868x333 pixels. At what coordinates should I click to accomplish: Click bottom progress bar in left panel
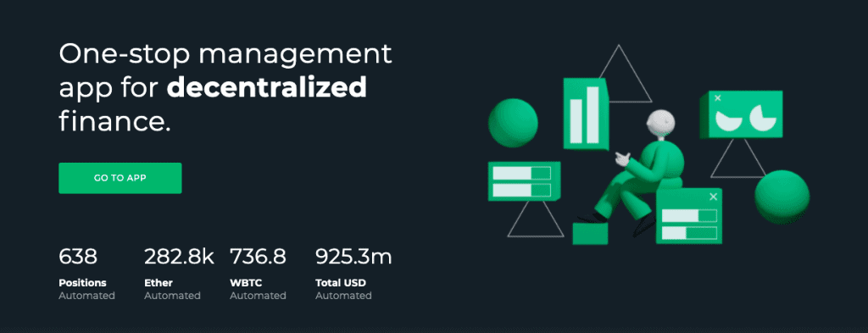click(x=521, y=191)
